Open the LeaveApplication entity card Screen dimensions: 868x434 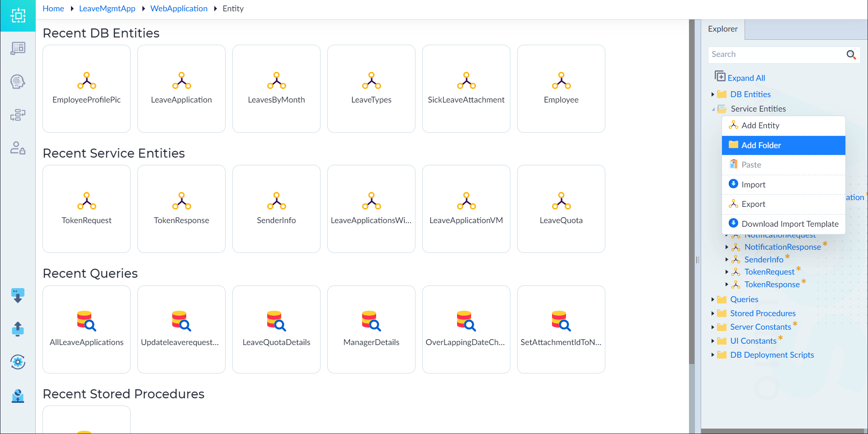181,89
